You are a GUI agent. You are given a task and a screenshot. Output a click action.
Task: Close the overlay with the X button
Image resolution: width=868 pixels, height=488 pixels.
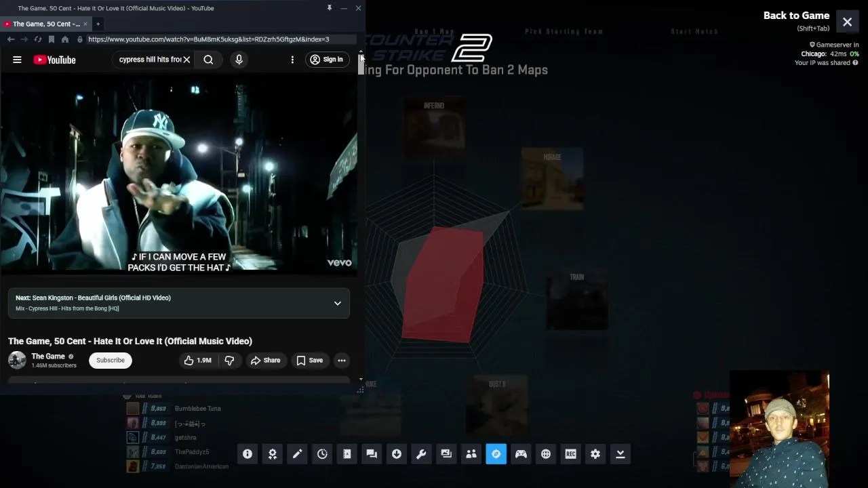(x=847, y=22)
